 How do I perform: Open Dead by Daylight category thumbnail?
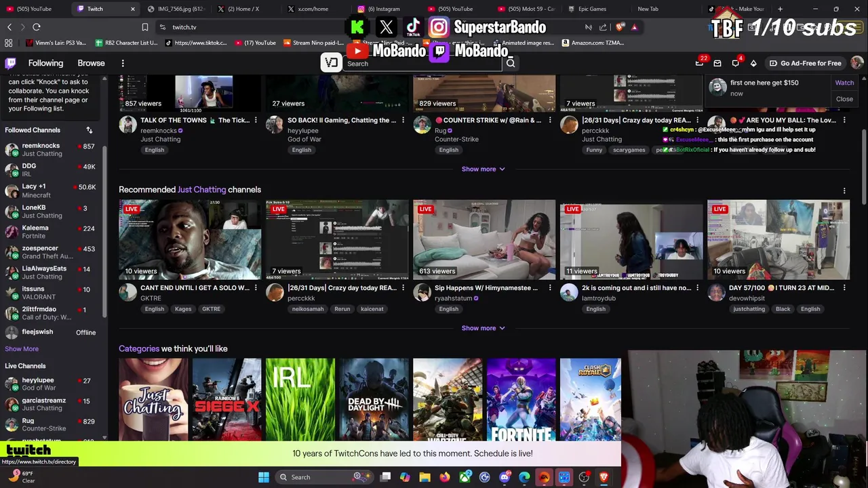[x=374, y=400]
